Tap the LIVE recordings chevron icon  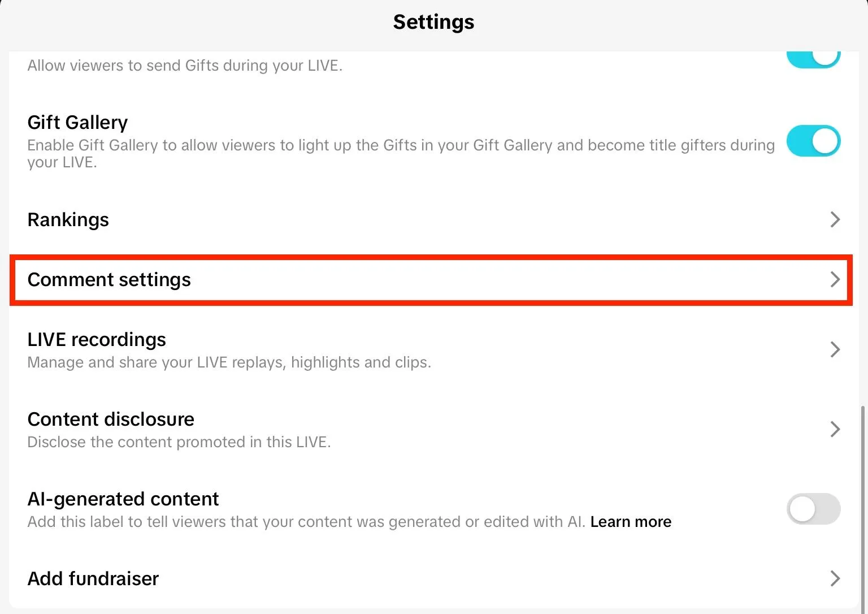click(x=835, y=349)
